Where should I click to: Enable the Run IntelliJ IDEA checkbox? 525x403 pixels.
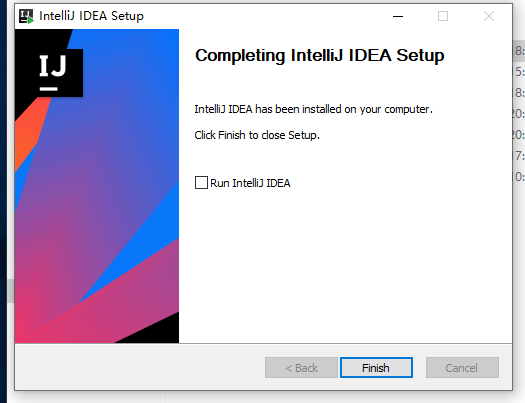click(201, 183)
